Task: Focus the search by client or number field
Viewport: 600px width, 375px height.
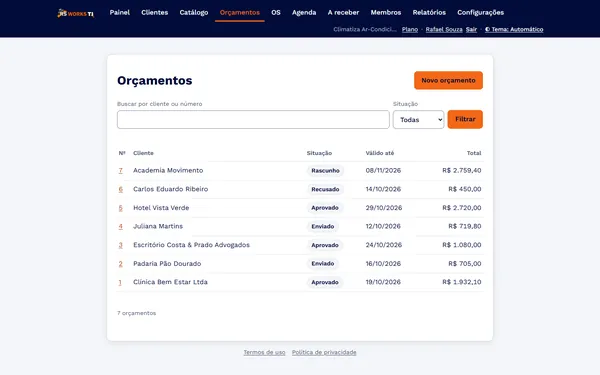Action: [x=253, y=120]
